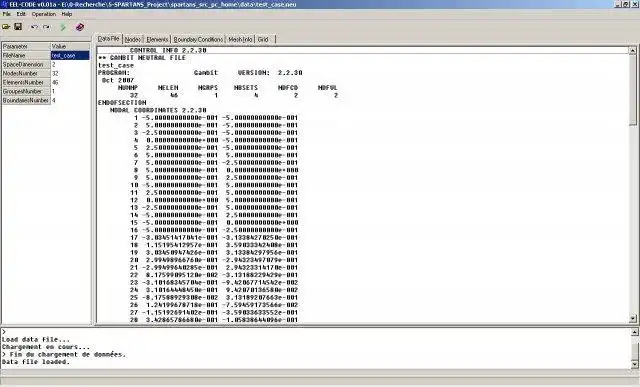Click the CONTROL INFO 2.2.30 line
This screenshot has height=387, width=640.
[168, 50]
